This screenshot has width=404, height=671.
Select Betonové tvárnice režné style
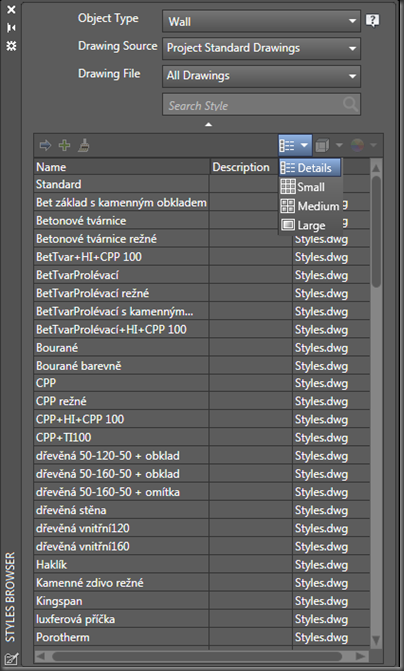tap(122, 239)
